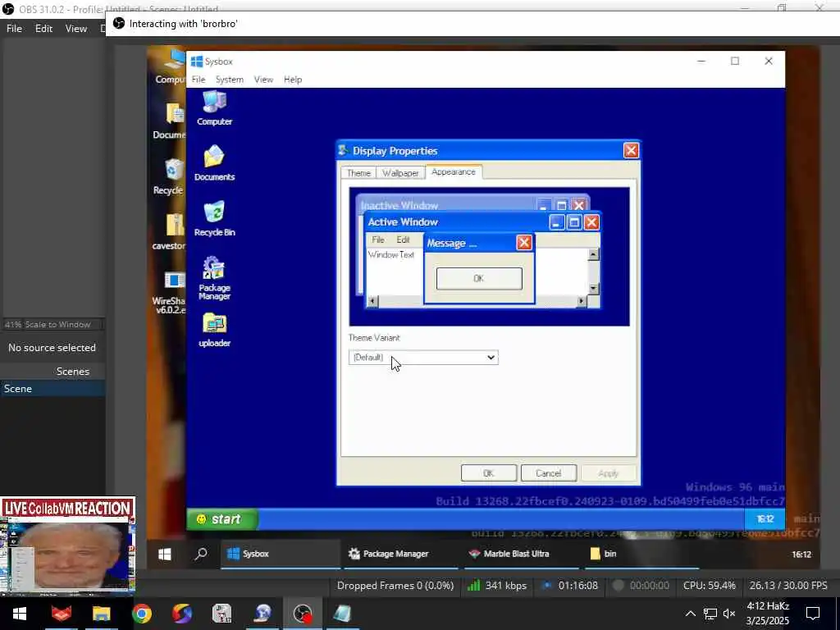The width and height of the screenshot is (840, 630).
Task: Close the Display Properties dialog
Action: (x=631, y=151)
